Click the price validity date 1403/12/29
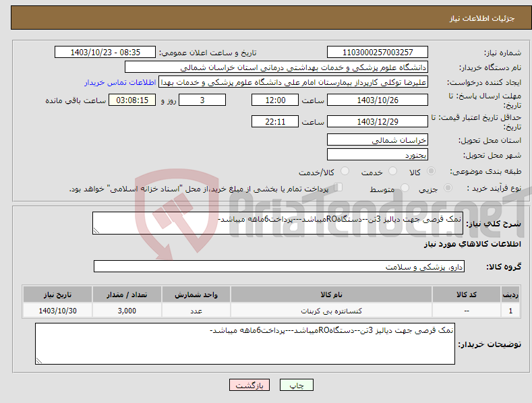 [x=378, y=121]
